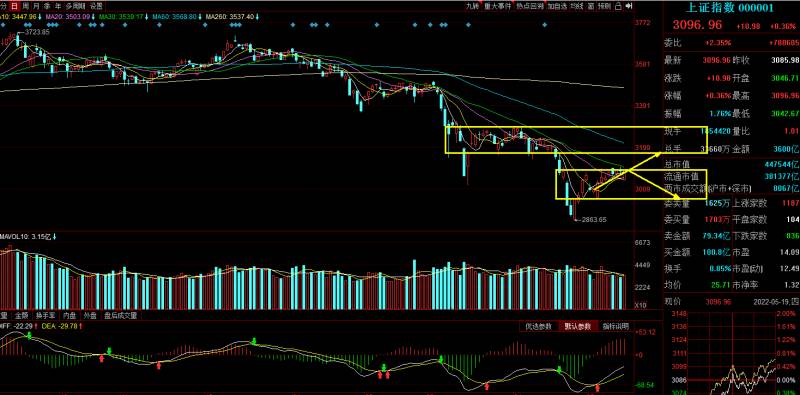
Task: Click the 画 drawing tool icon
Action: pos(591,7)
